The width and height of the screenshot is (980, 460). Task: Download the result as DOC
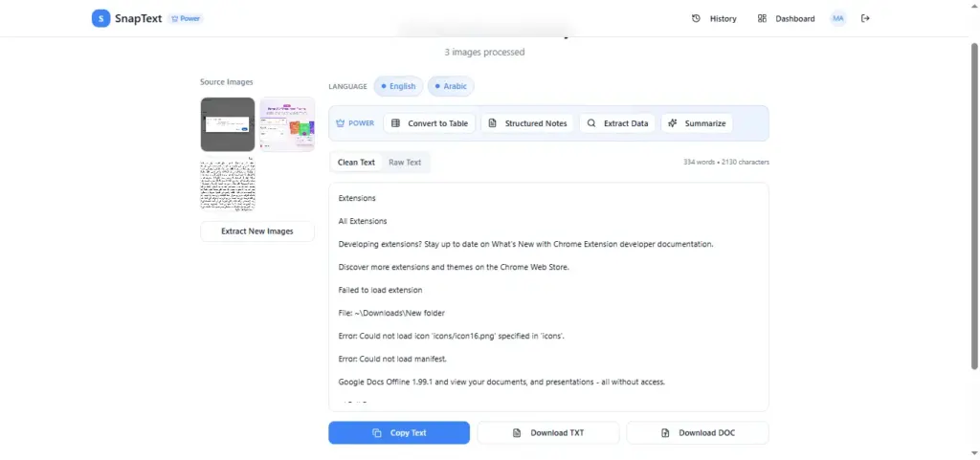(698, 433)
